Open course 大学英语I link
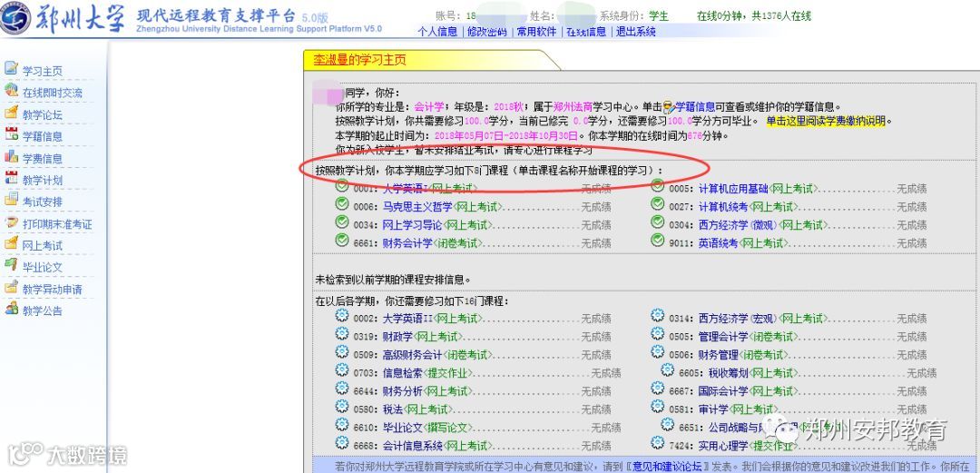This screenshot has height=473, width=980. 403,188
